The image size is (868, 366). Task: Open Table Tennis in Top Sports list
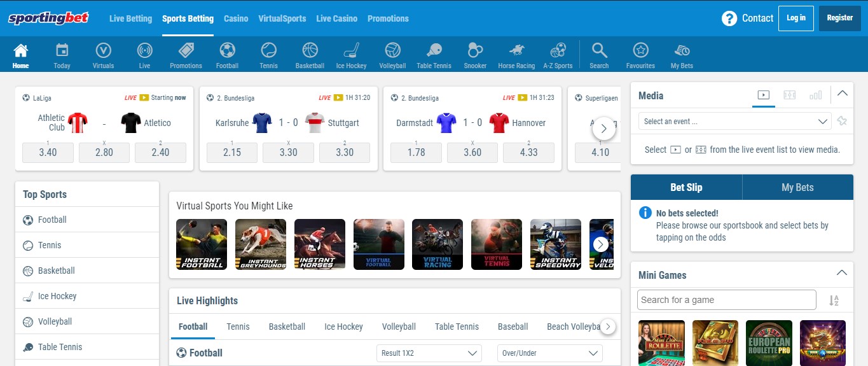point(87,347)
